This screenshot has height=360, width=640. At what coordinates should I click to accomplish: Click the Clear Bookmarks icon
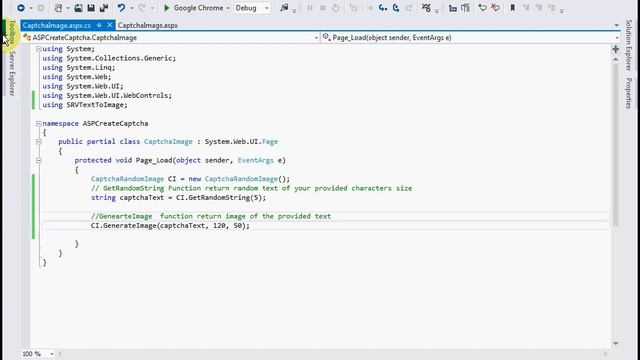coord(552,8)
